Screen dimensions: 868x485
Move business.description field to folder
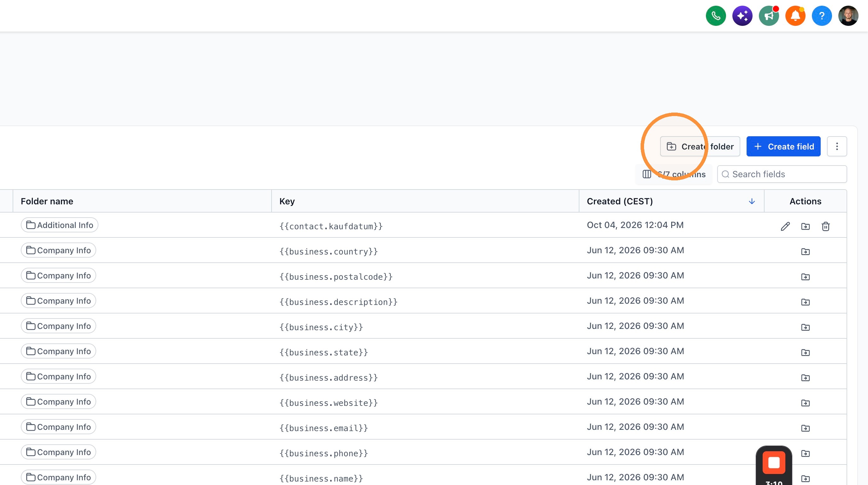click(806, 302)
